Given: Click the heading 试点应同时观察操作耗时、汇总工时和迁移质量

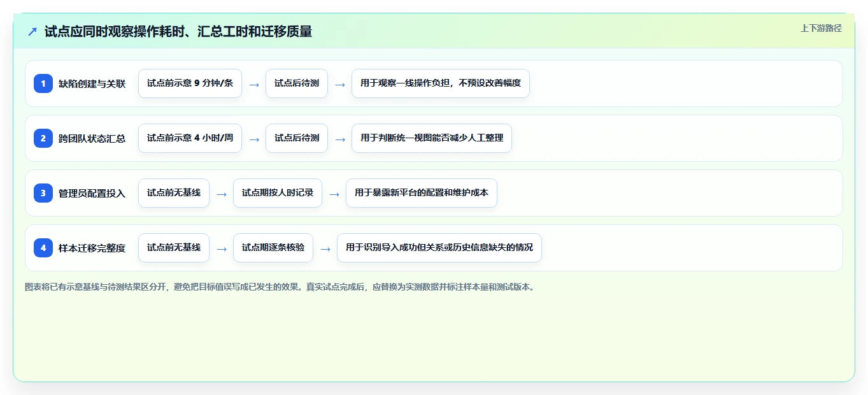Looking at the screenshot, I should pyautogui.click(x=178, y=31).
